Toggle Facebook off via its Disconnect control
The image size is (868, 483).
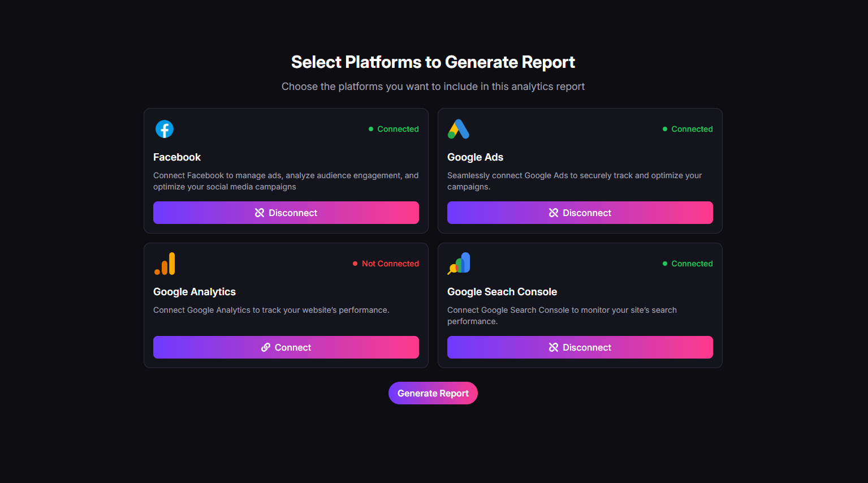pyautogui.click(x=286, y=212)
